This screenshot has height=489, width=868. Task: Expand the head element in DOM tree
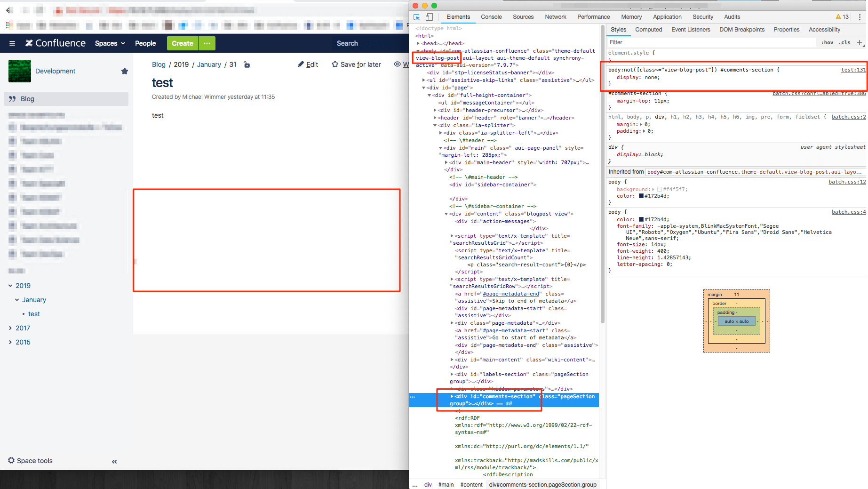(418, 43)
